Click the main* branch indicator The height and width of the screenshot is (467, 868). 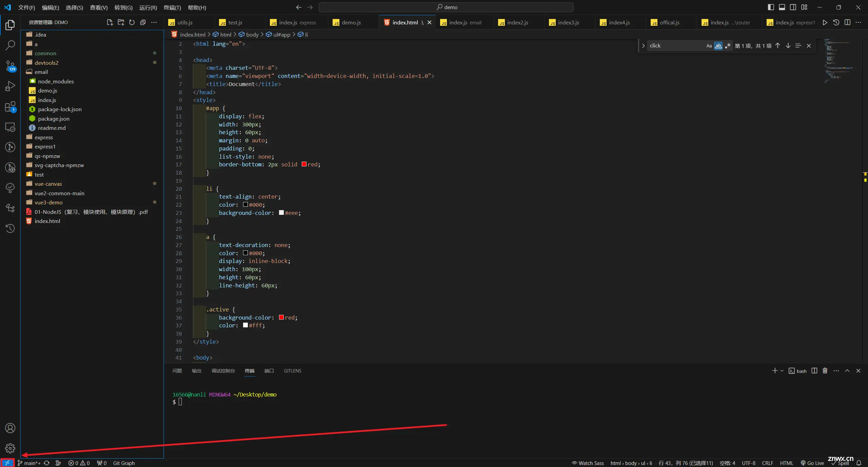click(x=29, y=463)
